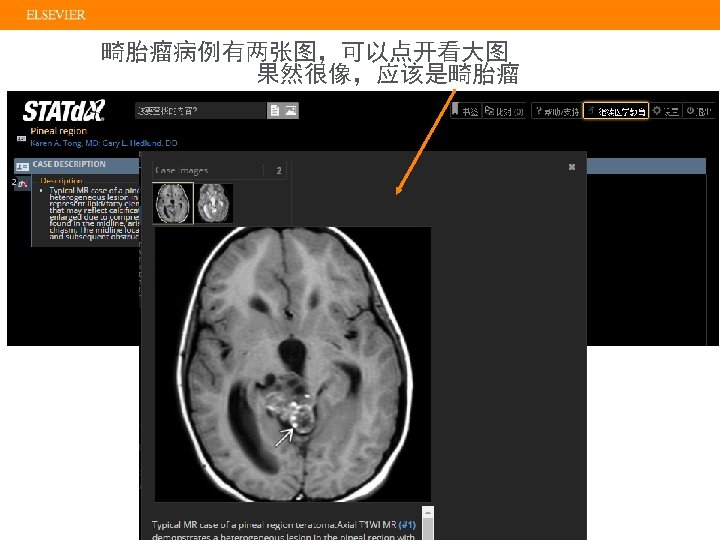Screen dimensions: 720x540
Task: Click the 'Description' subheading text
Action: [62, 180]
